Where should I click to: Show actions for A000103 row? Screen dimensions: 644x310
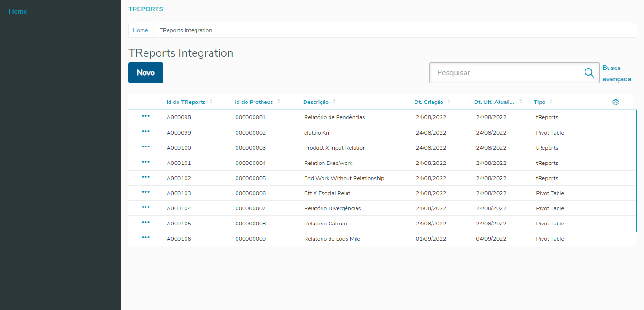145,192
